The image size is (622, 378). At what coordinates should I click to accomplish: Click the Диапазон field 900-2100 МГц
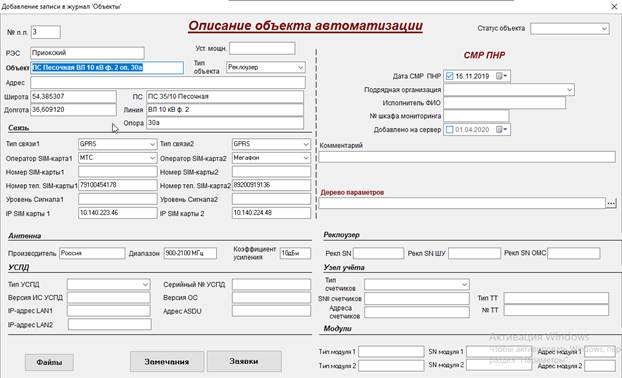pos(190,253)
